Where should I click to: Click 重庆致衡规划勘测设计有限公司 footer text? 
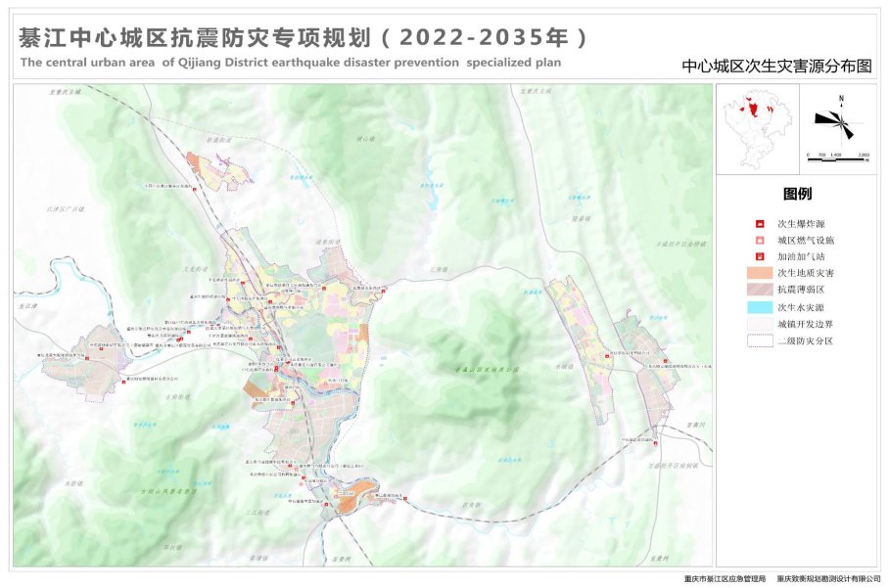(827, 579)
